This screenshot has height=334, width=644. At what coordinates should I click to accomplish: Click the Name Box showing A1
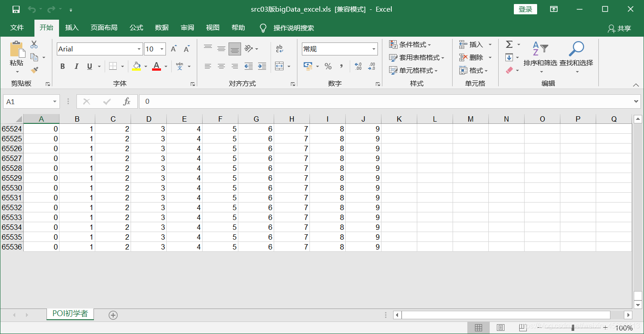pos(31,101)
